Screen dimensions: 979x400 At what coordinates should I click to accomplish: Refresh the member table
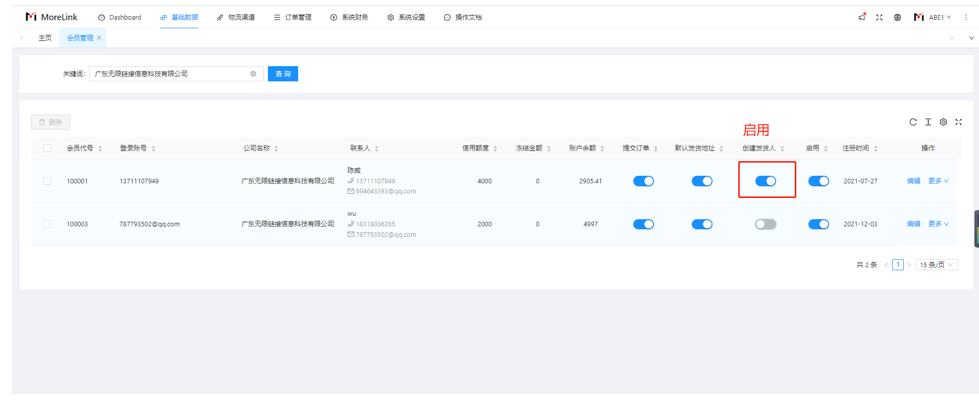pyautogui.click(x=912, y=122)
